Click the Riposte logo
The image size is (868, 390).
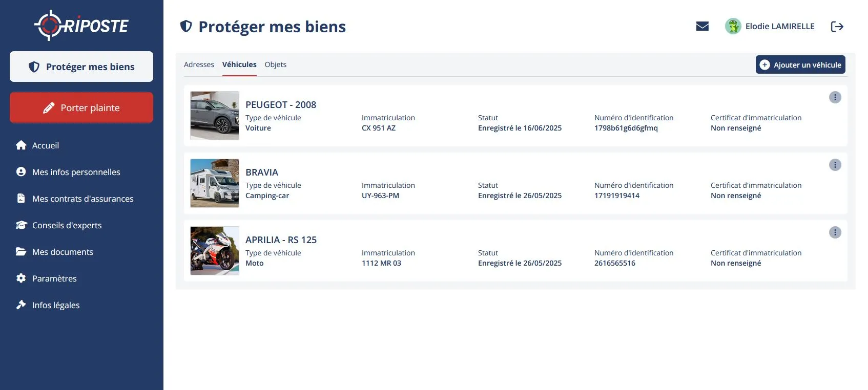pos(81,26)
